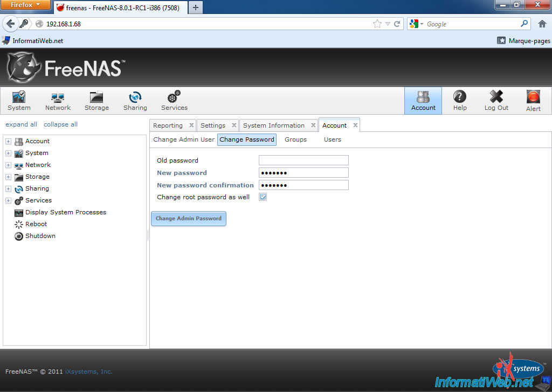Select the freenas browser tab
The height and width of the screenshot is (392, 552).
click(121, 8)
